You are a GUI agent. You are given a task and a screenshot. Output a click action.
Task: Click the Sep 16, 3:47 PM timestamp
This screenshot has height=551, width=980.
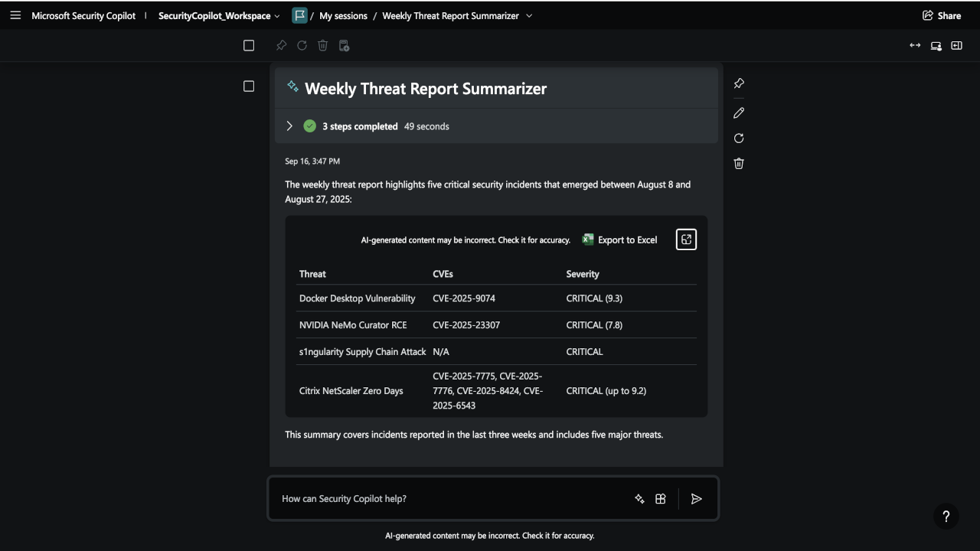[x=312, y=161]
